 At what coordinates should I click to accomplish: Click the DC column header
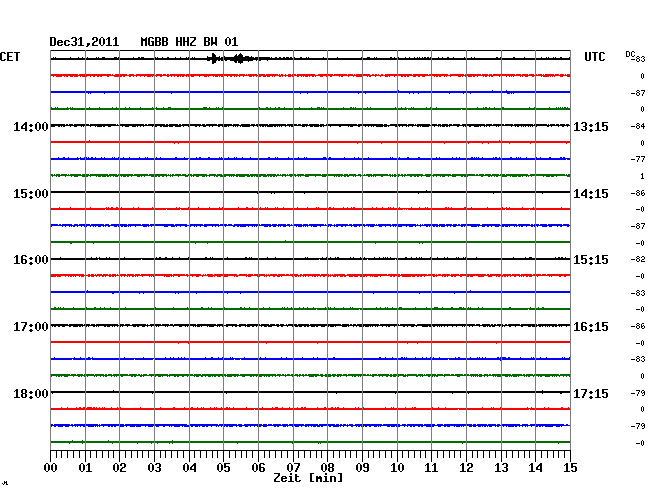(630, 54)
